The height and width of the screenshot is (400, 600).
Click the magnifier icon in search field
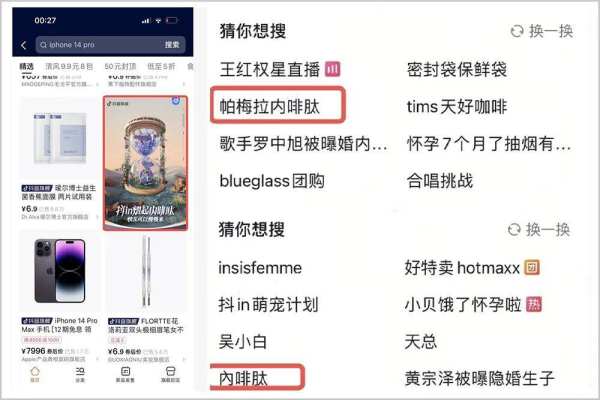[x=43, y=45]
